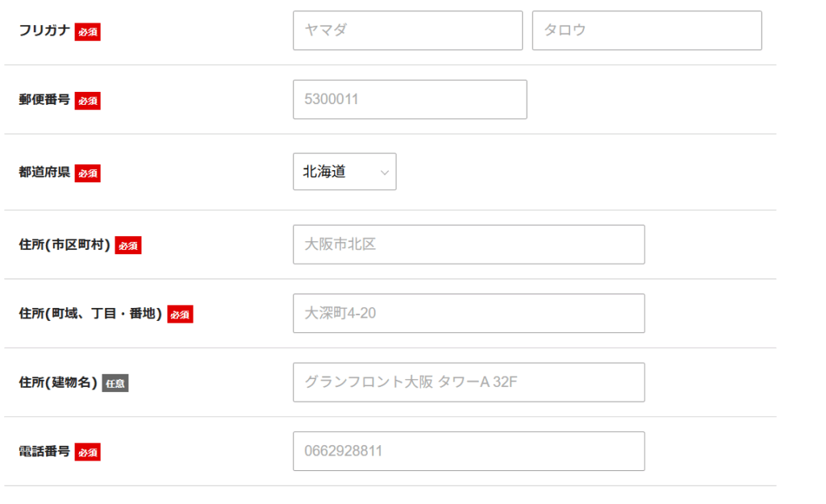Click the 都道府県 field label text
826x504 pixels.
click(44, 173)
